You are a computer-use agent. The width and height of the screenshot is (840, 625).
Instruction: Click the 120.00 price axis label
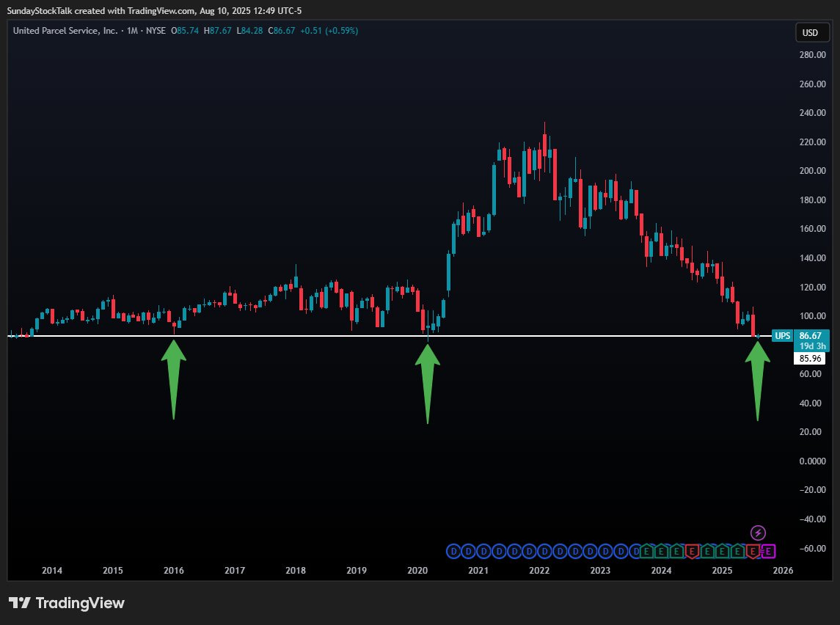pos(812,287)
